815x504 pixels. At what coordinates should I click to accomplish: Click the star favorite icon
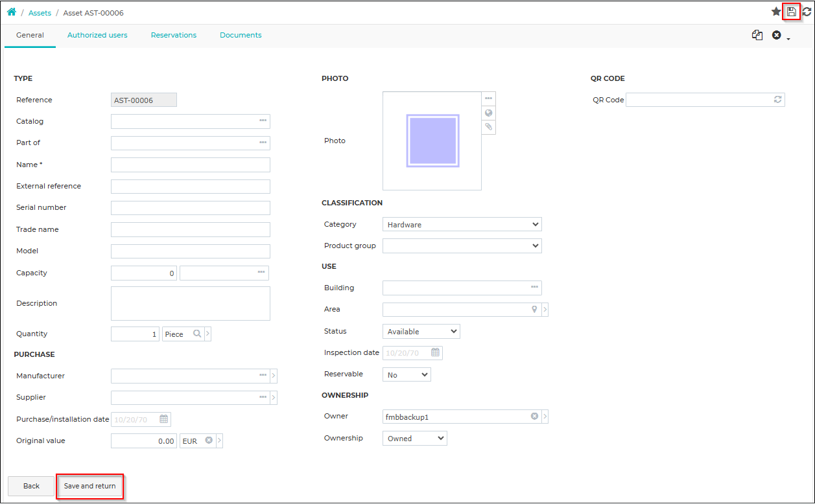[x=776, y=12]
